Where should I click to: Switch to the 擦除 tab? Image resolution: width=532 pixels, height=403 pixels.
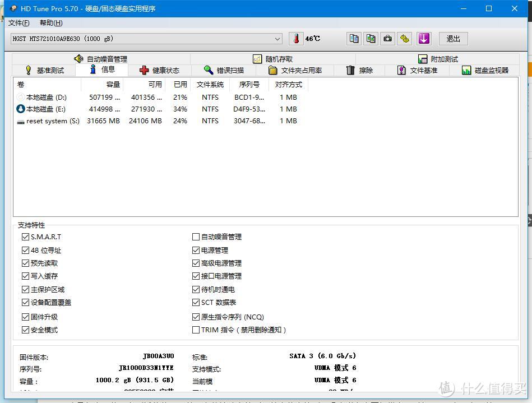tap(360, 70)
